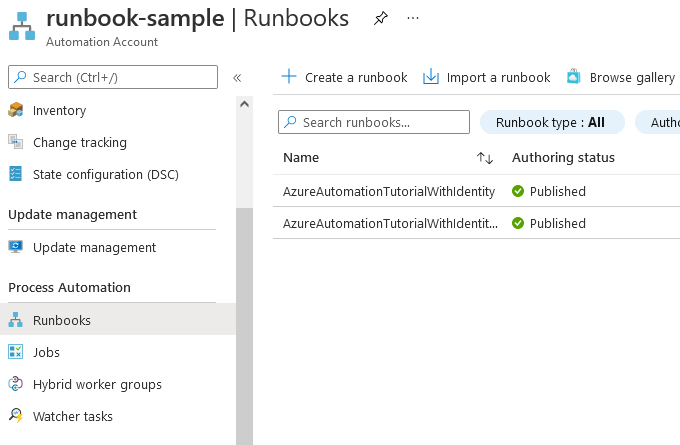The width and height of the screenshot is (680, 445).
Task: Click the sidebar scroll-up arrow
Action: [x=244, y=104]
